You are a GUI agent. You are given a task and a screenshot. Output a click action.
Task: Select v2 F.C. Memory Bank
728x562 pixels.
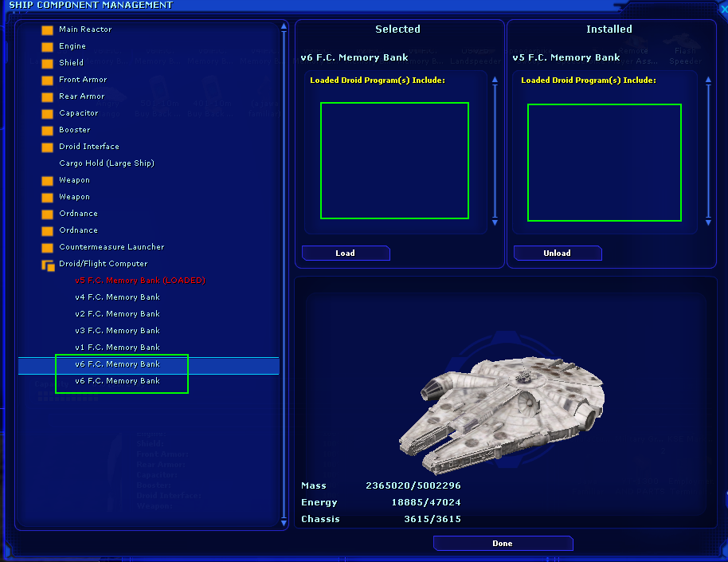coord(117,314)
